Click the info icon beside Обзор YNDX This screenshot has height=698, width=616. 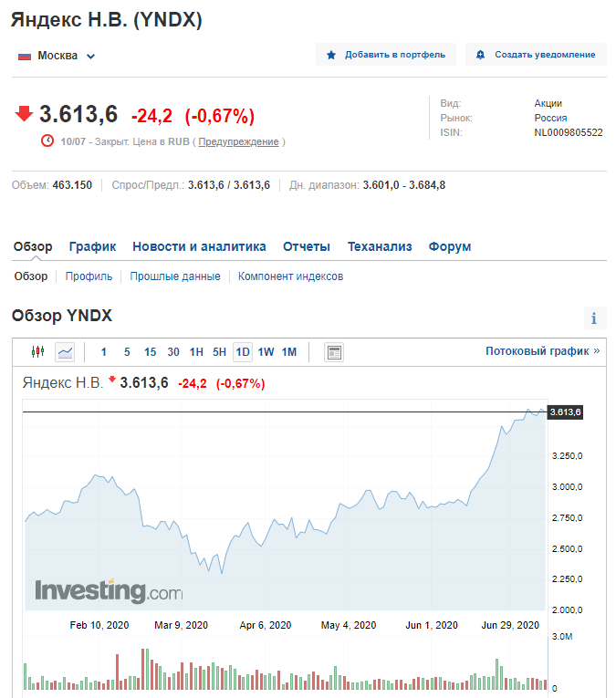click(595, 318)
